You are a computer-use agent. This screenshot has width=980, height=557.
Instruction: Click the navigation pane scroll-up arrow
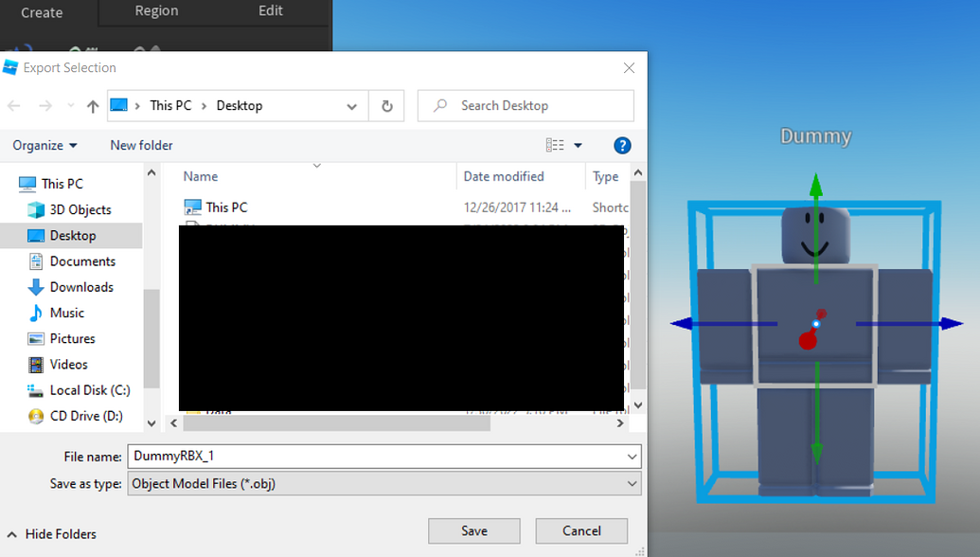coord(151,172)
